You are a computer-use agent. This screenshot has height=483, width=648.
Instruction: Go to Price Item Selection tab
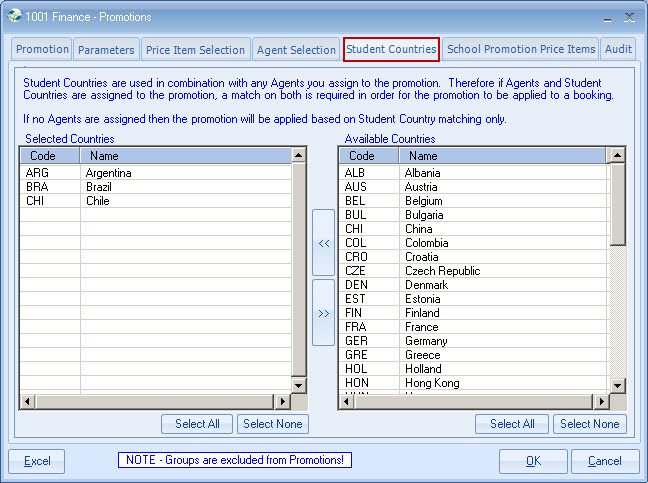tap(195, 49)
